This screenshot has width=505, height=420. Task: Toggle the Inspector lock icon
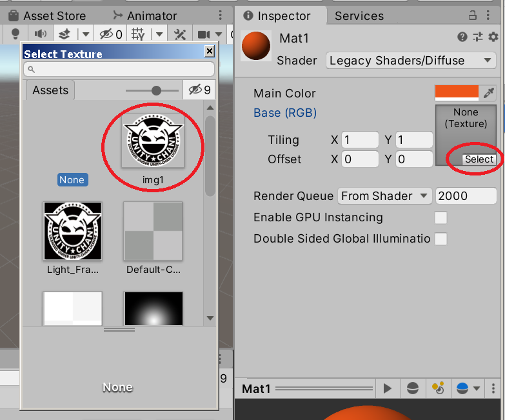click(473, 15)
